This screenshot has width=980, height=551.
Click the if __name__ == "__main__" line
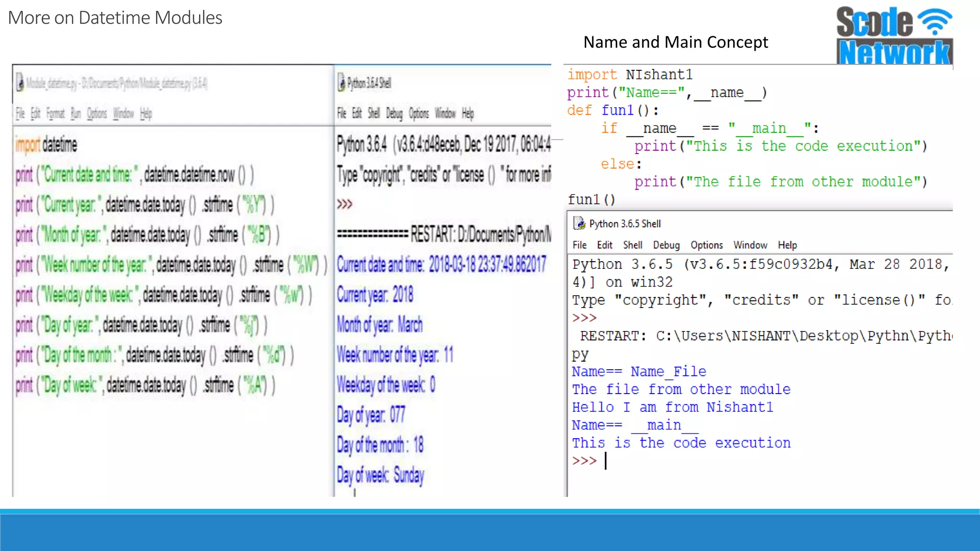[x=710, y=128]
